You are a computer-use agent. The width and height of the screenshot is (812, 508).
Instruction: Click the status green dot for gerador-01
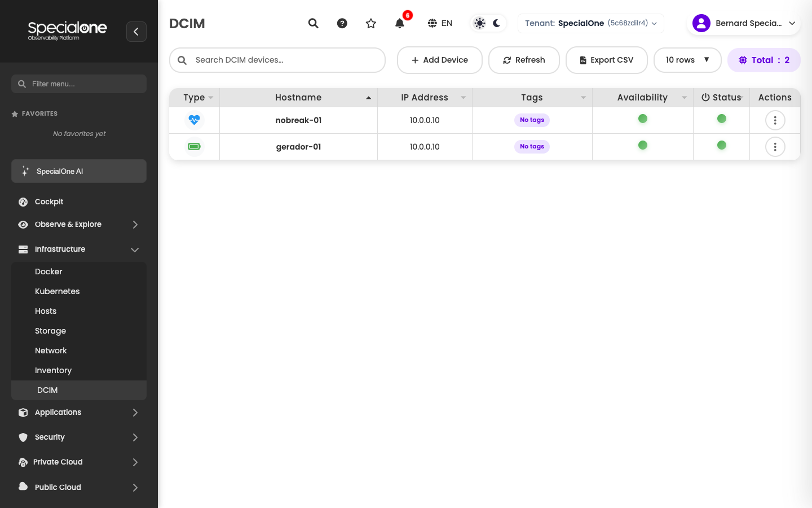pyautogui.click(x=722, y=145)
